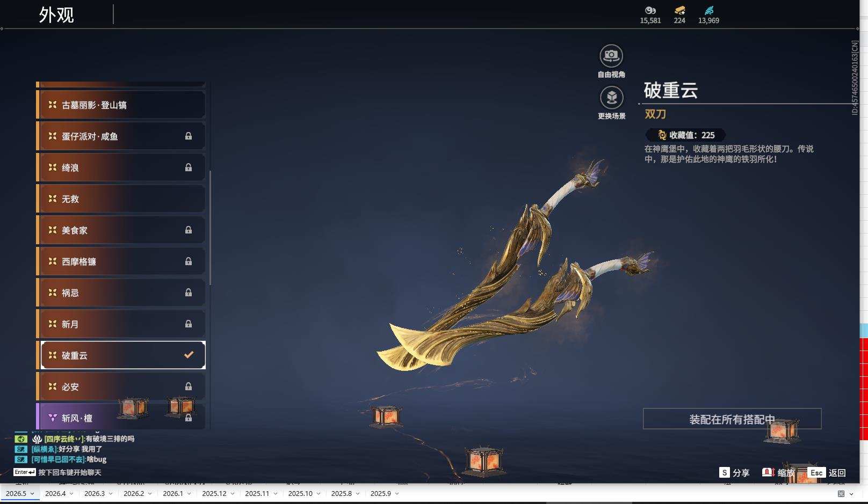Click the lock icon on 西摩格镰 row
Viewport: 868px width, 504px height.
189,261
